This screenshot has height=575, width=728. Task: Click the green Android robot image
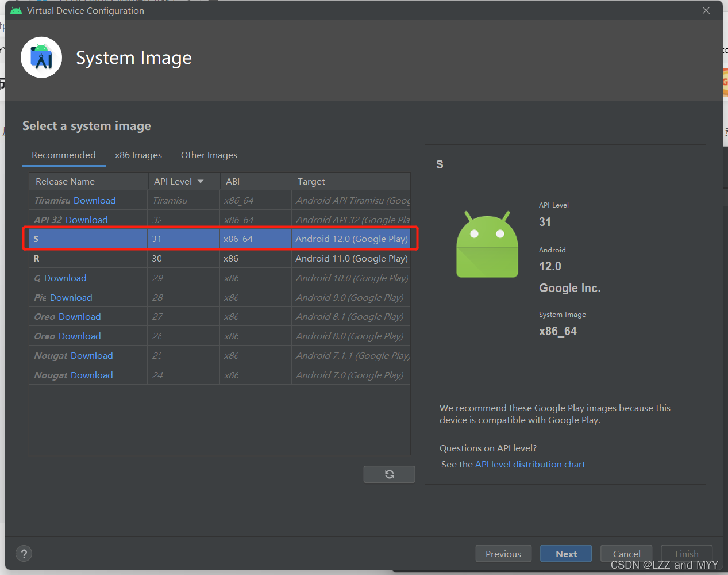[487, 244]
